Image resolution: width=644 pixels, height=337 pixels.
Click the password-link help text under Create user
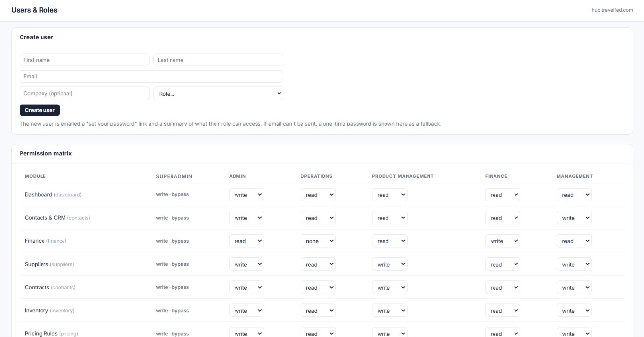point(231,124)
